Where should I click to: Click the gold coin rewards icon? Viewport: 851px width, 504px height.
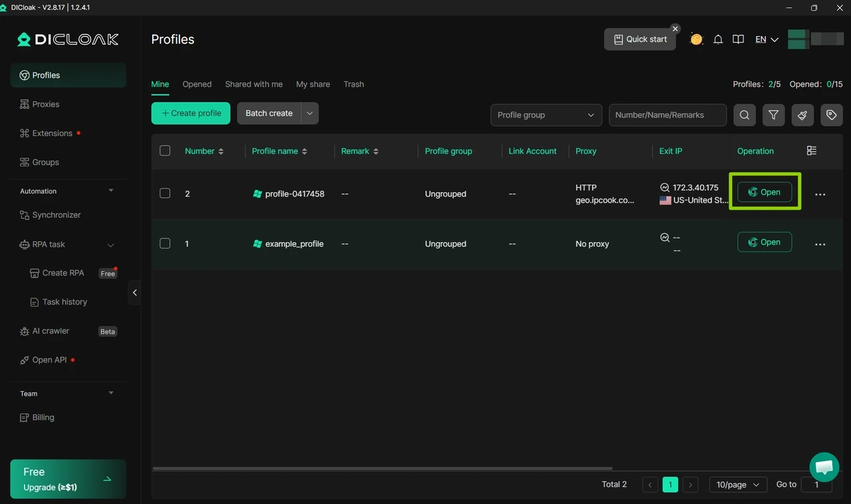click(x=696, y=39)
